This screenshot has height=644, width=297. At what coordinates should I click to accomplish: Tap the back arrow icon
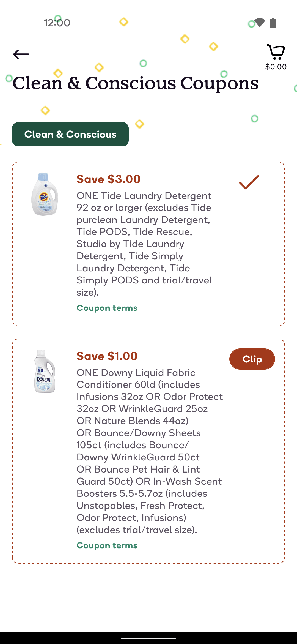pyautogui.click(x=21, y=54)
